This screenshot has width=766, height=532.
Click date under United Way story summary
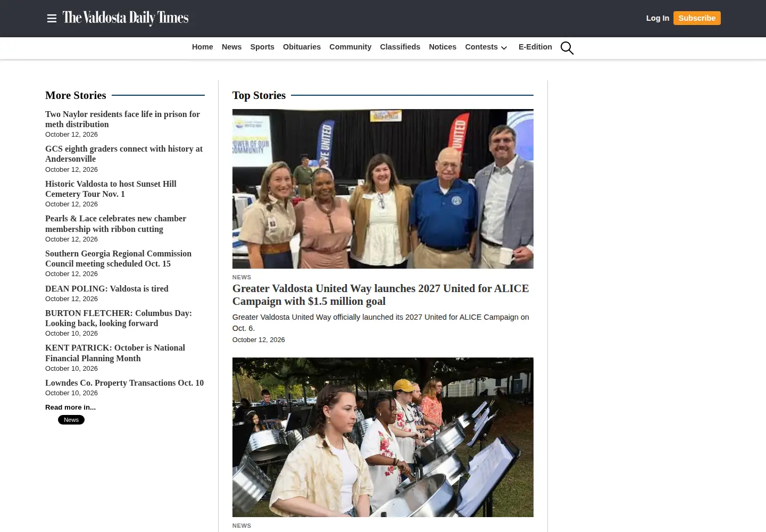pyautogui.click(x=259, y=339)
